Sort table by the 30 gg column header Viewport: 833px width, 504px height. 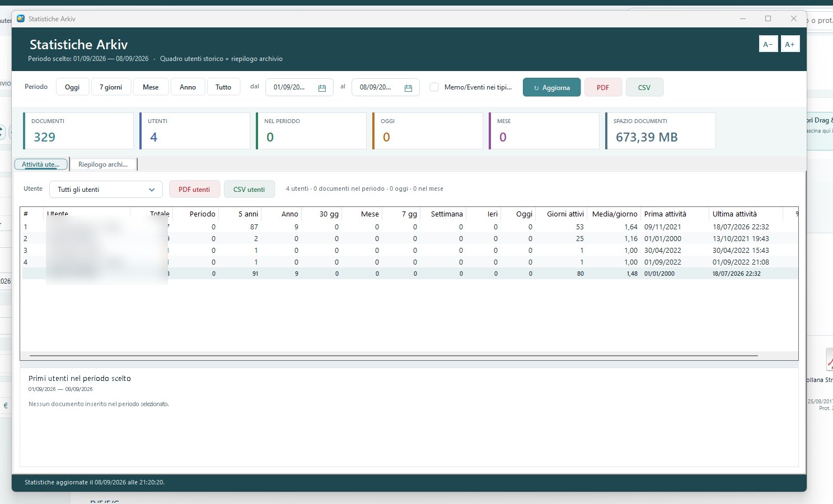321,214
